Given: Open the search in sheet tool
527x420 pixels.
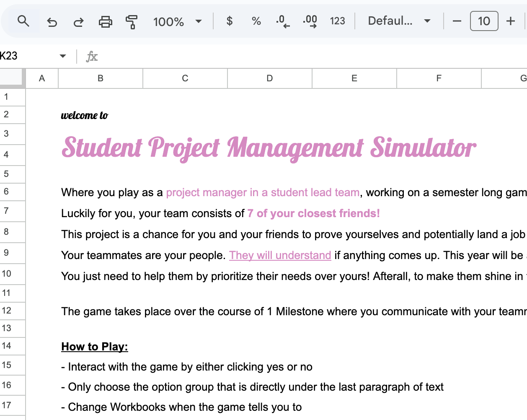Looking at the screenshot, I should (x=23, y=21).
